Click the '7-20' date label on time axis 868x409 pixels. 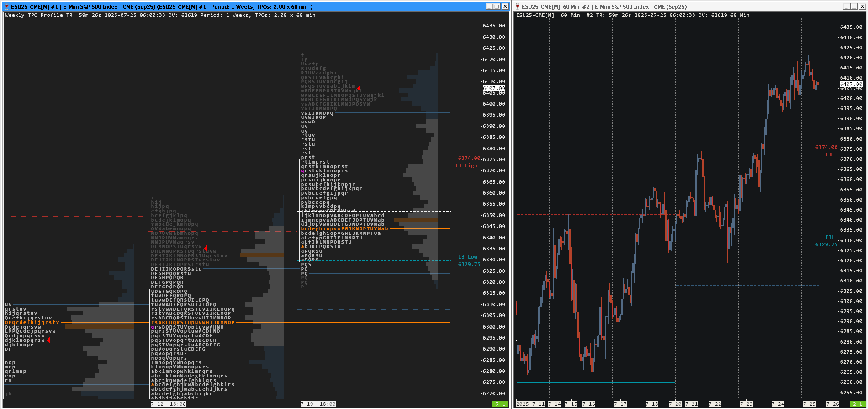[x=675, y=404]
